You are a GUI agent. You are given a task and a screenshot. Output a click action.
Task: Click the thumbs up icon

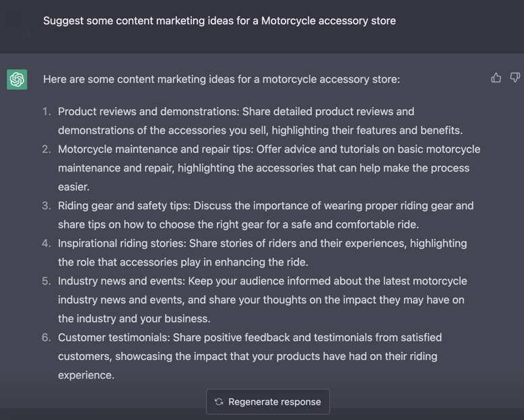coord(496,78)
